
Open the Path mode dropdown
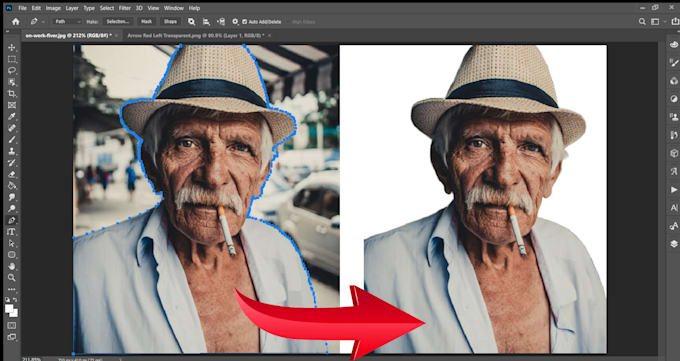pos(67,21)
